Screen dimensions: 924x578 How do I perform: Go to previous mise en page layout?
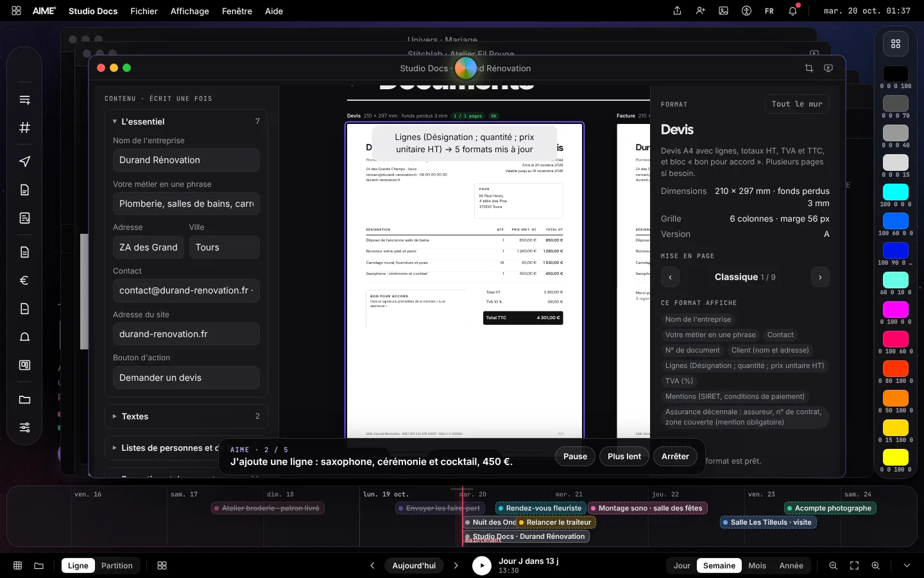pyautogui.click(x=670, y=277)
